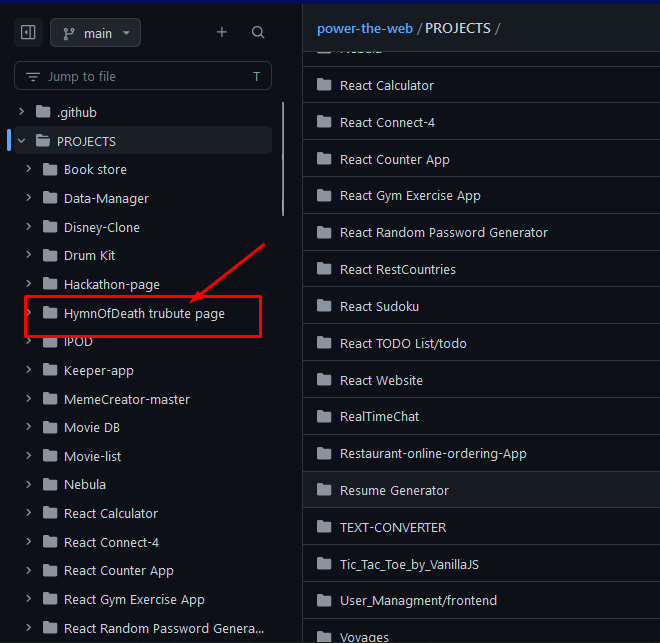Click the file tree vertical scrollbar
660x643 pixels.
click(283, 159)
